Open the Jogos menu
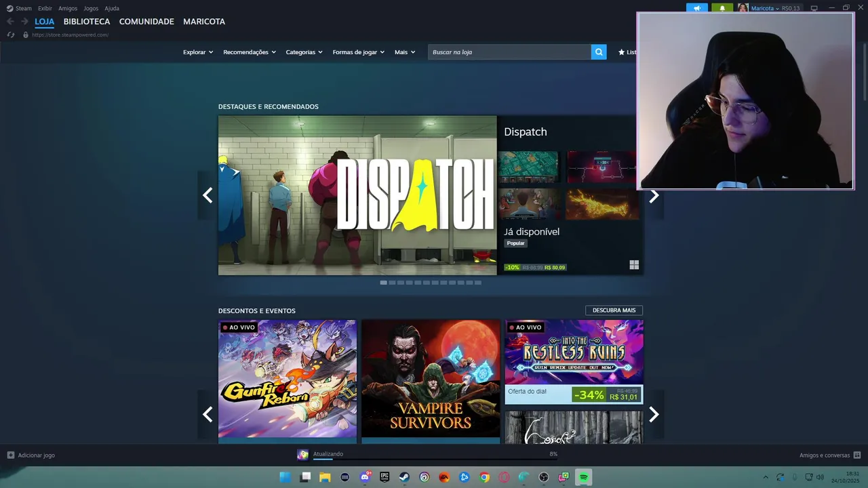868x488 pixels. point(91,8)
